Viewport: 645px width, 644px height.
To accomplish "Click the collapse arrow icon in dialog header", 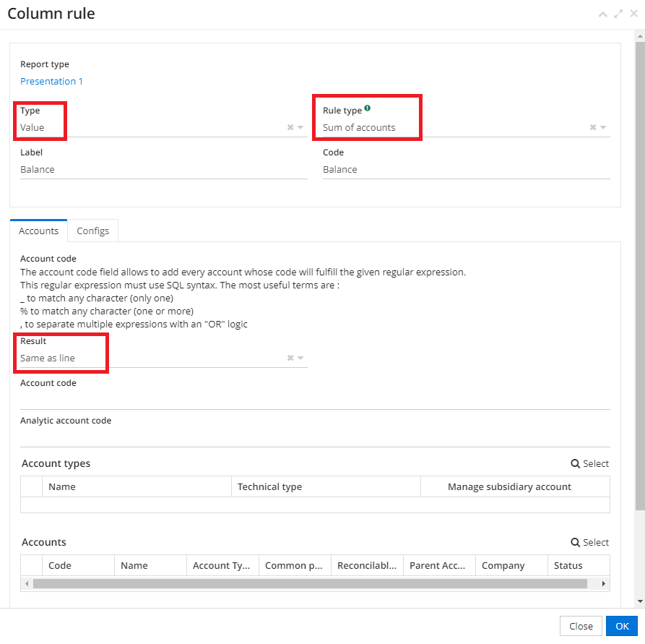I will [602, 14].
